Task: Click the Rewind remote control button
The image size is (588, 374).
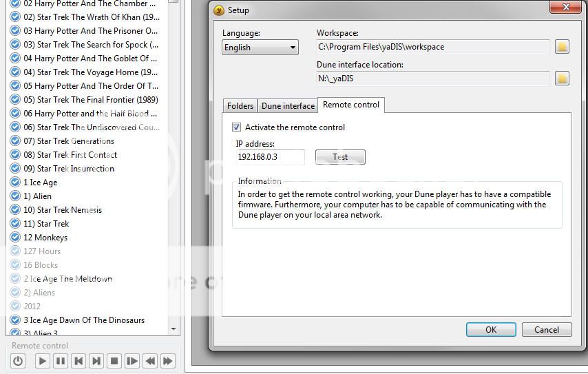Action: [150, 361]
